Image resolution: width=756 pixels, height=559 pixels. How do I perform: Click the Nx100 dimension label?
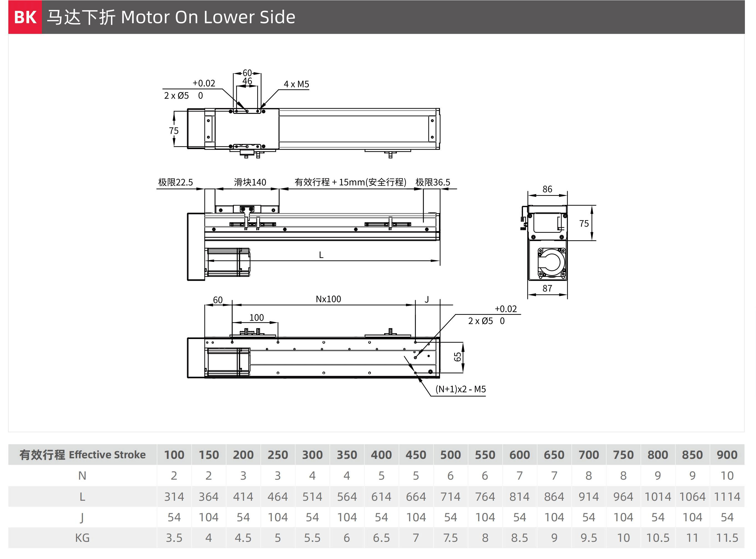coord(328,299)
